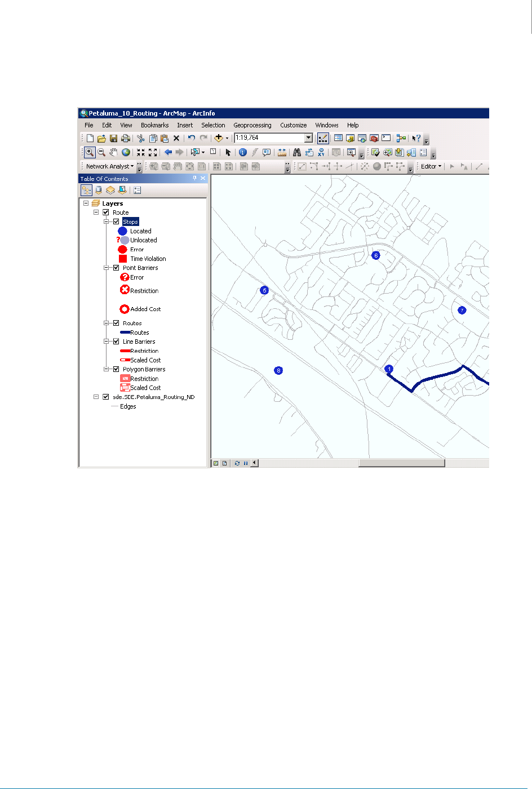This screenshot has width=532, height=789.
Task: Collapse the Routes sublayer
Action: (106, 323)
